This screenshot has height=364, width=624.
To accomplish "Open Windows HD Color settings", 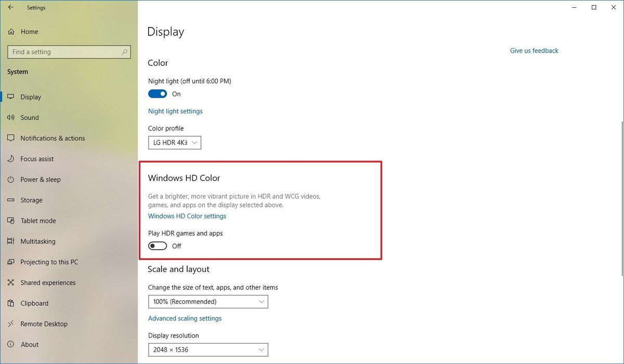I will click(187, 216).
